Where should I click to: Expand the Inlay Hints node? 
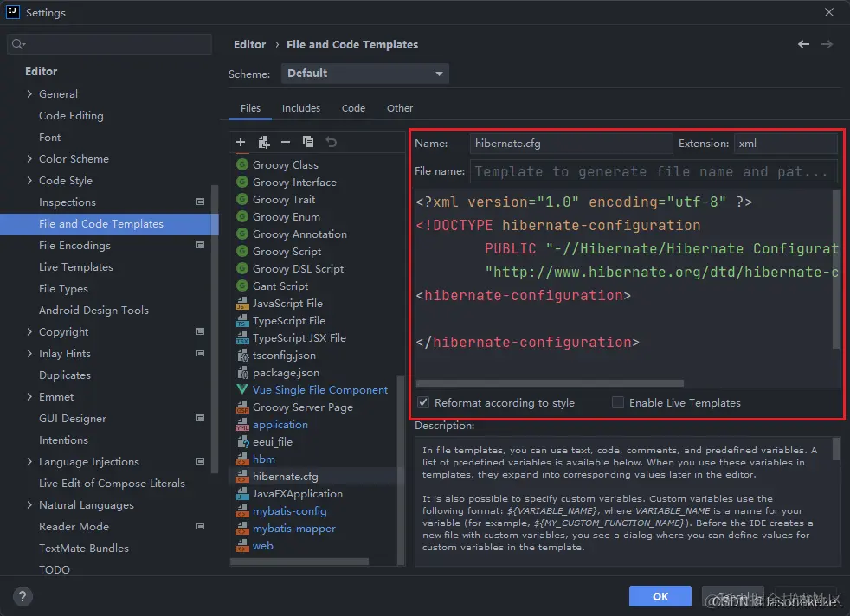(x=29, y=353)
